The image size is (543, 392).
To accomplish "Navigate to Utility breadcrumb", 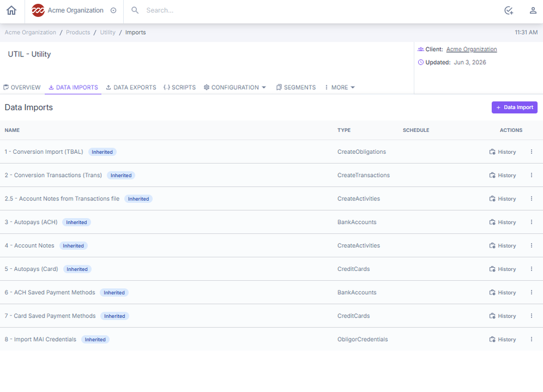I will click(108, 32).
